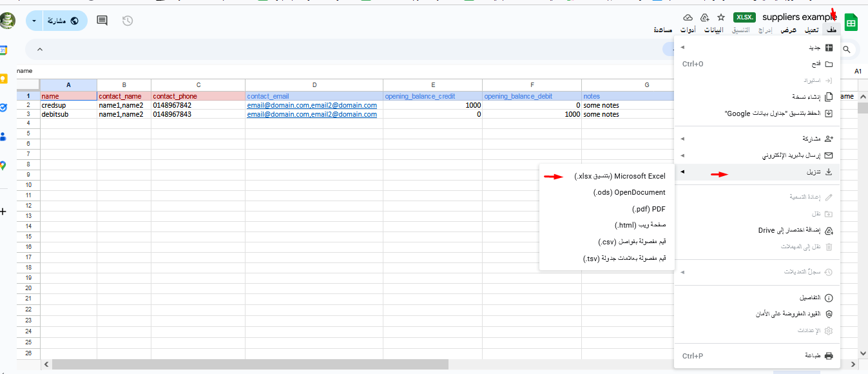Viewport: 868px width, 374px height.
Task: Choose save as Google Sheets format
Action: [x=758, y=113]
